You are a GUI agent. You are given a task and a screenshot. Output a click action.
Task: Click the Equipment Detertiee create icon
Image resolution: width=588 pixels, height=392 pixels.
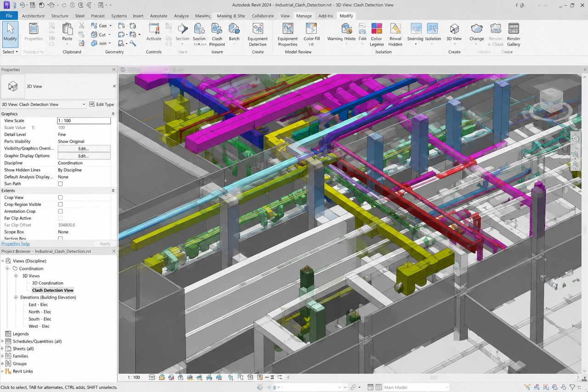point(258,29)
